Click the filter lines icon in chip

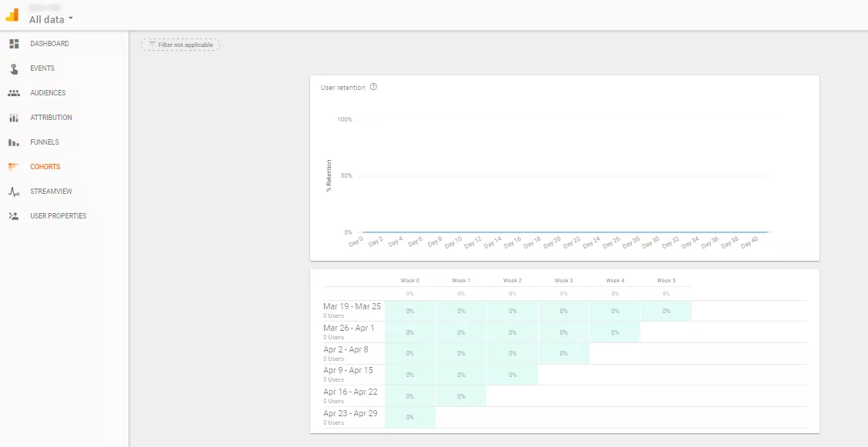click(x=152, y=45)
